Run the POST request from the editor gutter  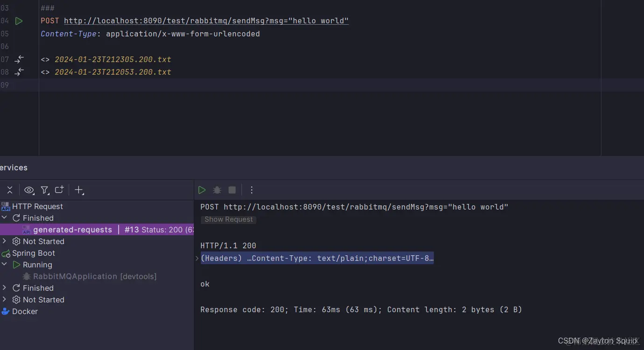19,21
